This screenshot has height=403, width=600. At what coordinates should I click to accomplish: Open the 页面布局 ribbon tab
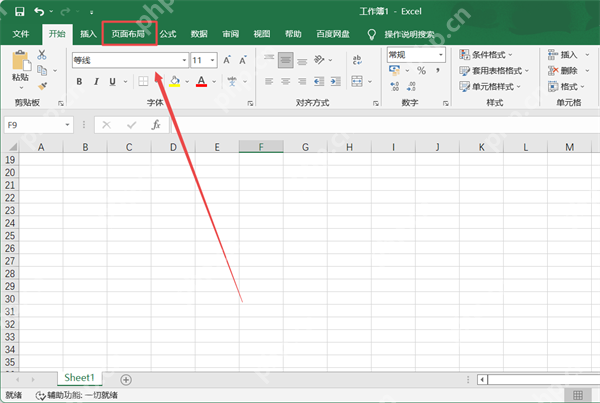129,34
